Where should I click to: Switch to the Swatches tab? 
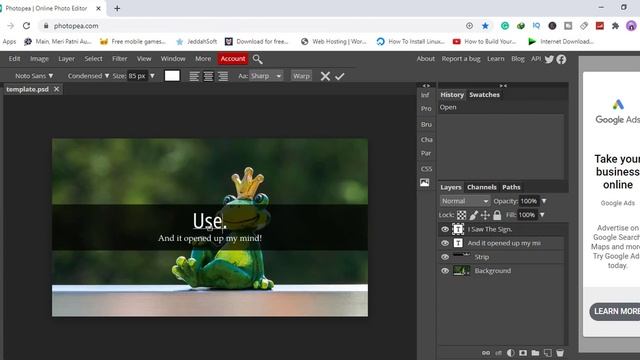tap(484, 95)
